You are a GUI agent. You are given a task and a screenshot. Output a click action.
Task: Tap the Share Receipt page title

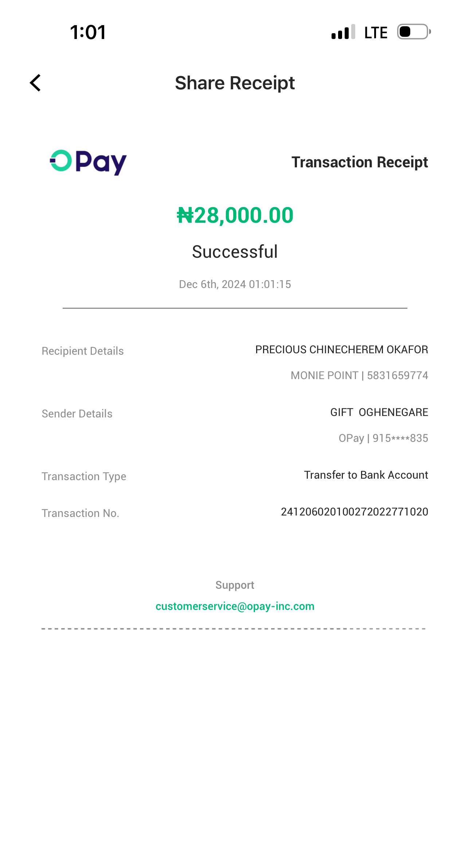click(235, 83)
